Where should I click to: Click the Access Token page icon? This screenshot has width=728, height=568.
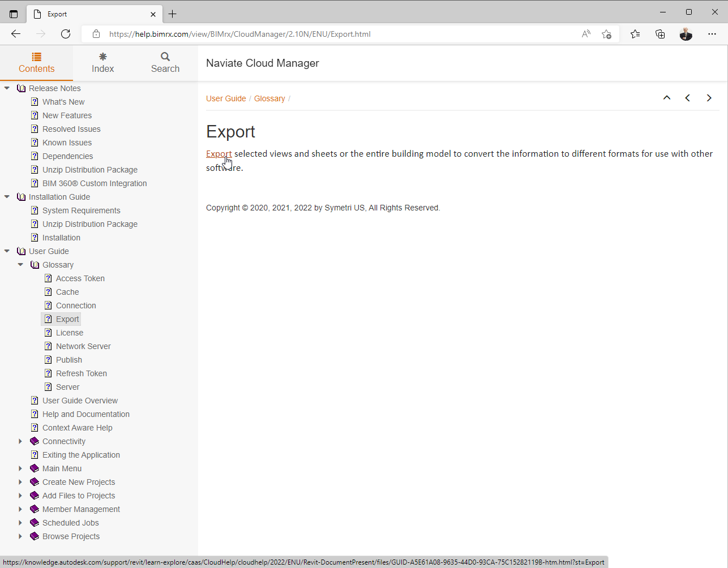pyautogui.click(x=48, y=278)
